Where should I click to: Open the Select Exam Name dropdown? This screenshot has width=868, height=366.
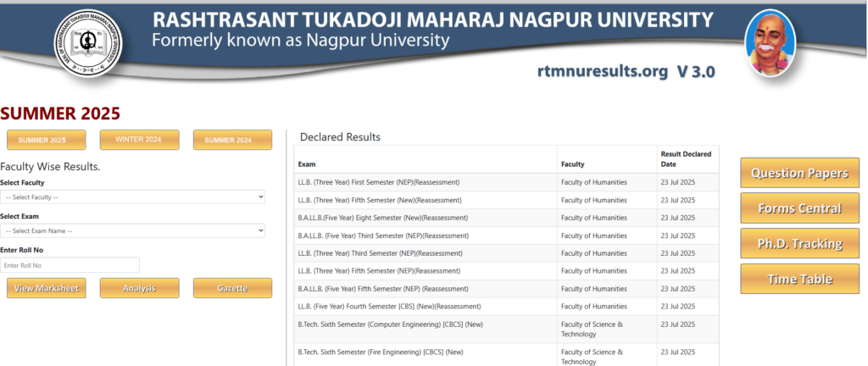pos(133,230)
